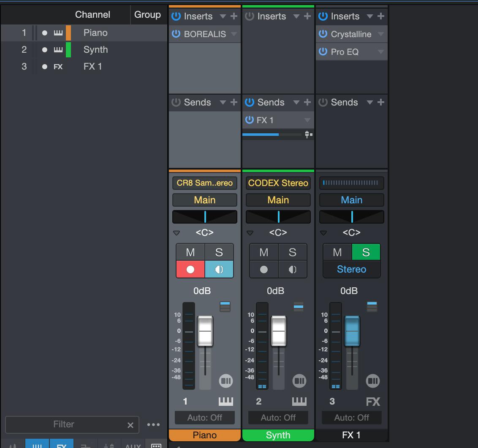Click the FX icon at FX 1 strip bottom
The width and height of the screenshot is (478, 448).
click(373, 402)
